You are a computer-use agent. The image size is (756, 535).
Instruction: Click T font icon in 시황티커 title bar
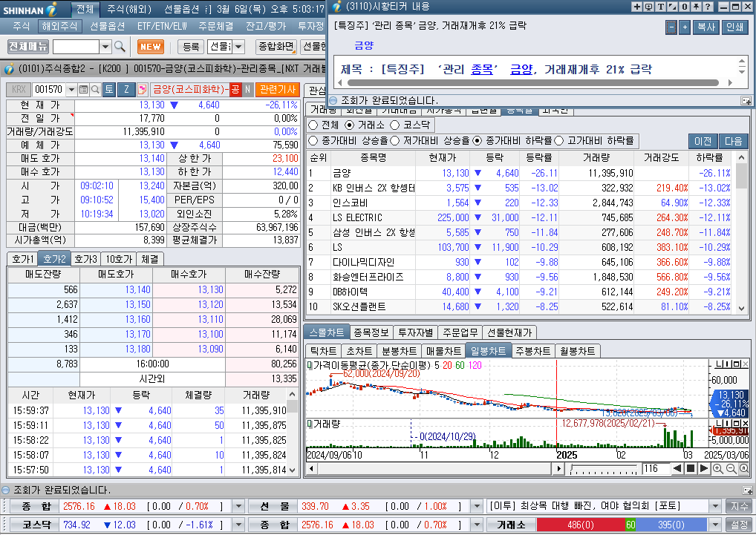pyautogui.click(x=660, y=7)
